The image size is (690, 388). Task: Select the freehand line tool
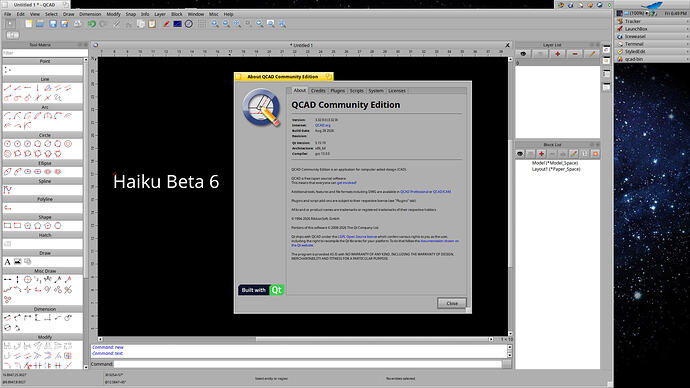(58, 98)
